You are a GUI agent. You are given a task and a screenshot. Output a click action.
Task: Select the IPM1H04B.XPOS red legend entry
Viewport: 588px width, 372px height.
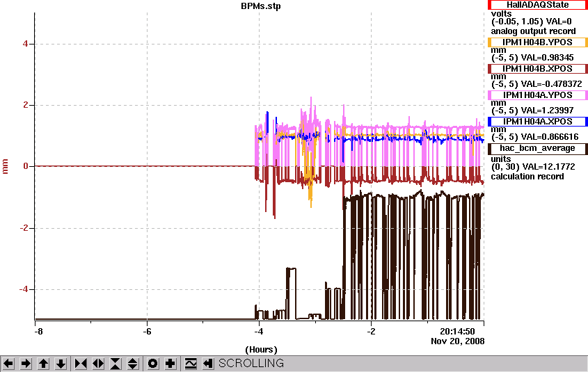tap(538, 69)
